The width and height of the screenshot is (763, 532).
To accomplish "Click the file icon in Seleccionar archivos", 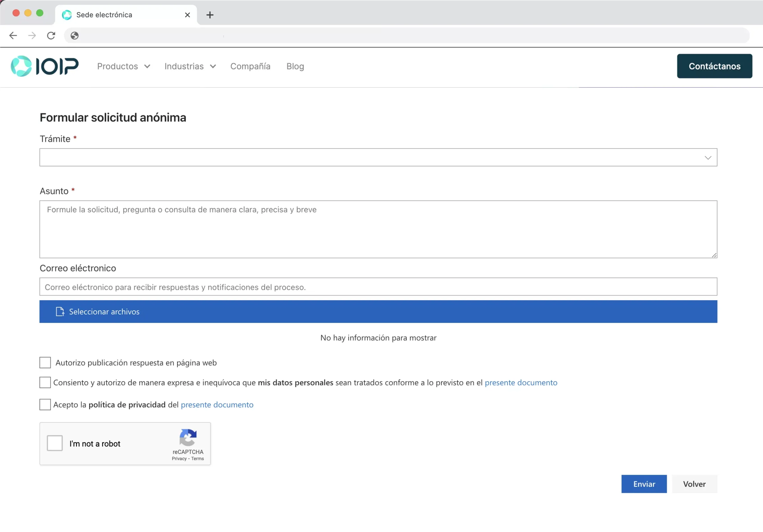I will (60, 312).
